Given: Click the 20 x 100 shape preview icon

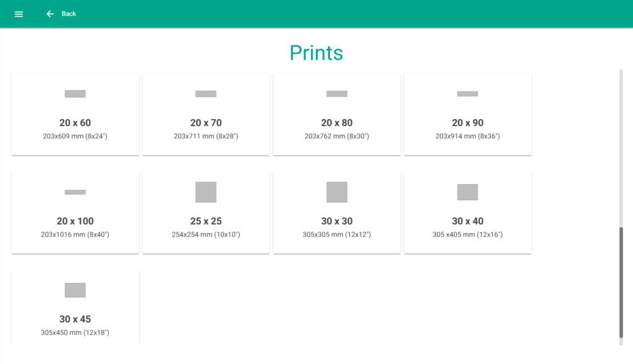Looking at the screenshot, I should tap(75, 192).
